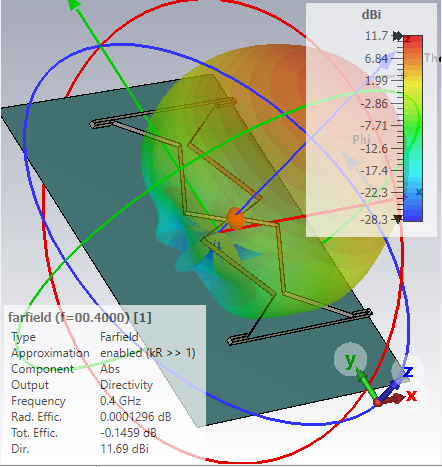The width and height of the screenshot is (442, 467).
Task: Click the lower right antenna feed element
Action: tap(362, 313)
